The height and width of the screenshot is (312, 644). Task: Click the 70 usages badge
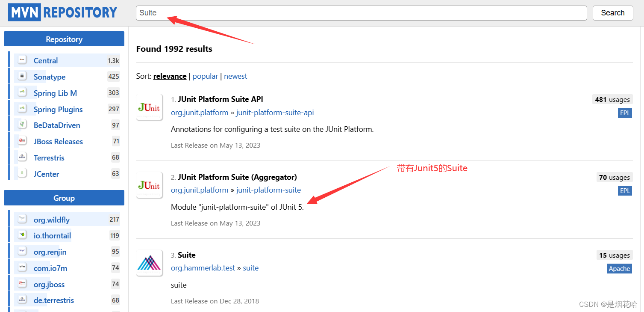pyautogui.click(x=615, y=177)
